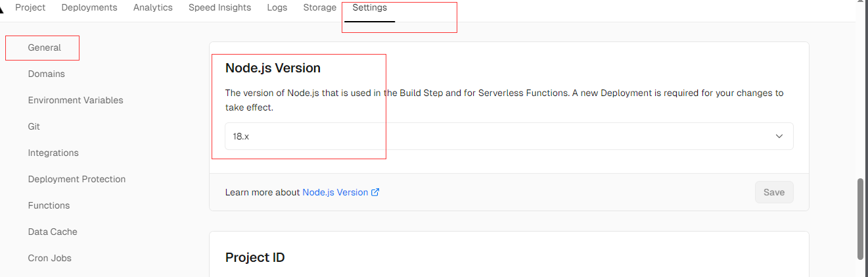Follow the Node.js Version learn more link
The width and height of the screenshot is (868, 277).
tap(335, 192)
